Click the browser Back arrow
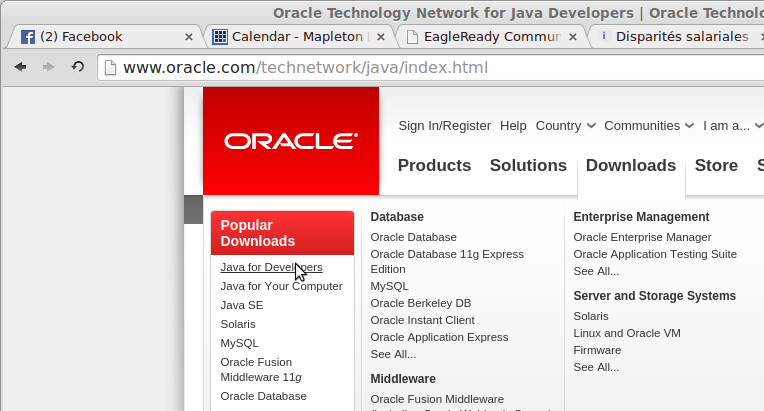Screen dimensions: 764x411 pyautogui.click(x=20, y=67)
